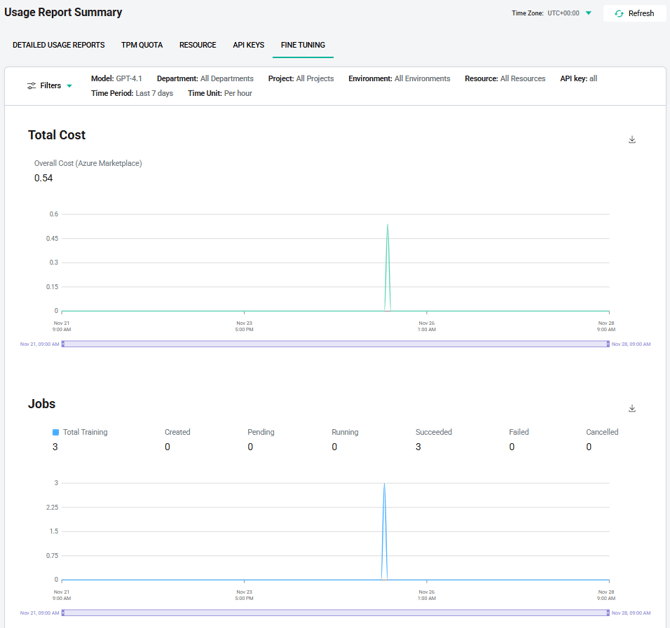Image resolution: width=670 pixels, height=628 pixels.
Task: Toggle the Total Training blue legend swatch
Action: [x=56, y=432]
